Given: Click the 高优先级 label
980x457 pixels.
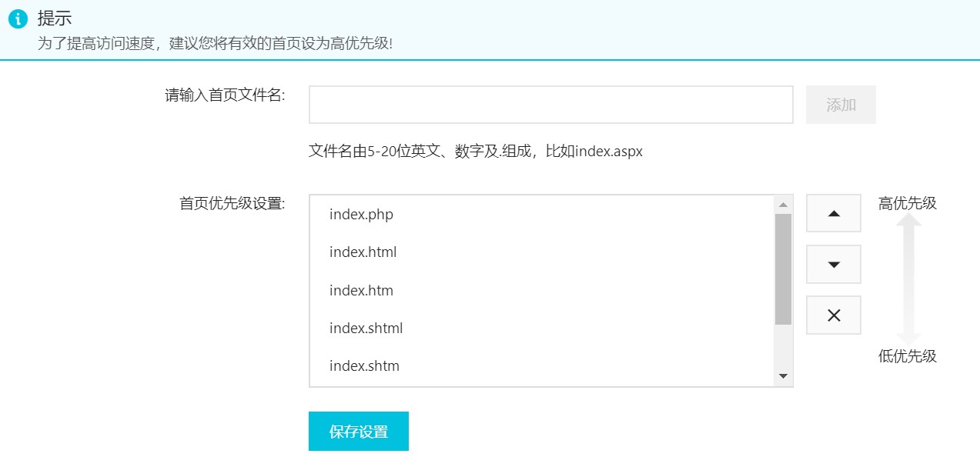Looking at the screenshot, I should pos(907,204).
